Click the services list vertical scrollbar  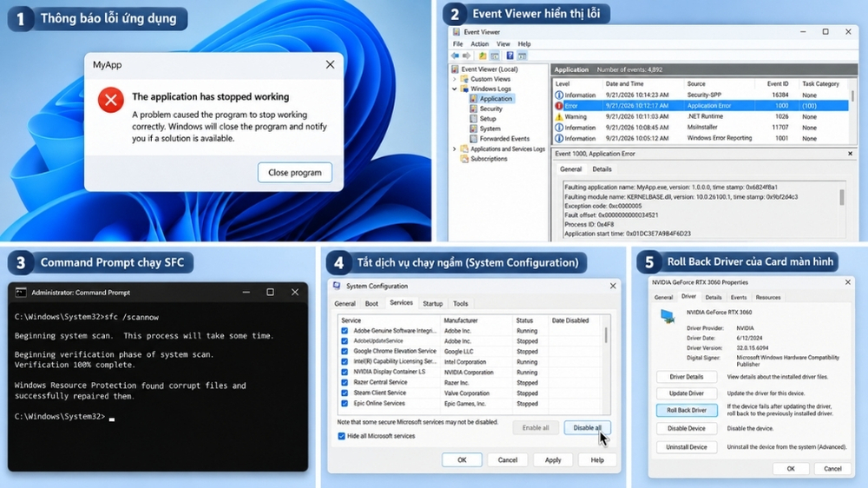click(x=607, y=364)
